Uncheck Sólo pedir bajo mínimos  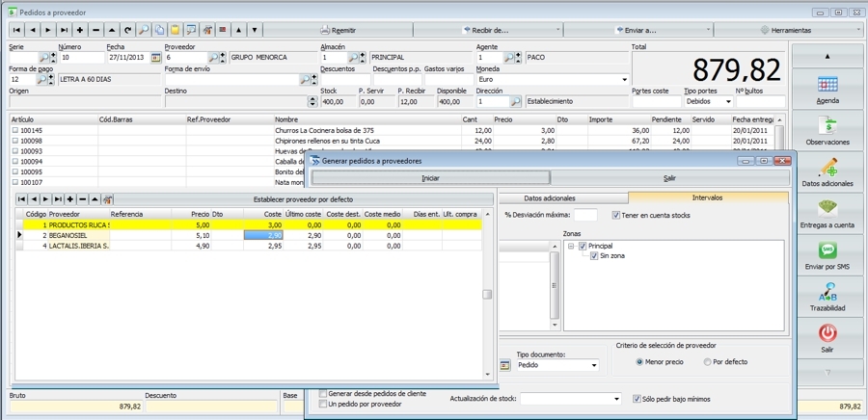tap(637, 399)
